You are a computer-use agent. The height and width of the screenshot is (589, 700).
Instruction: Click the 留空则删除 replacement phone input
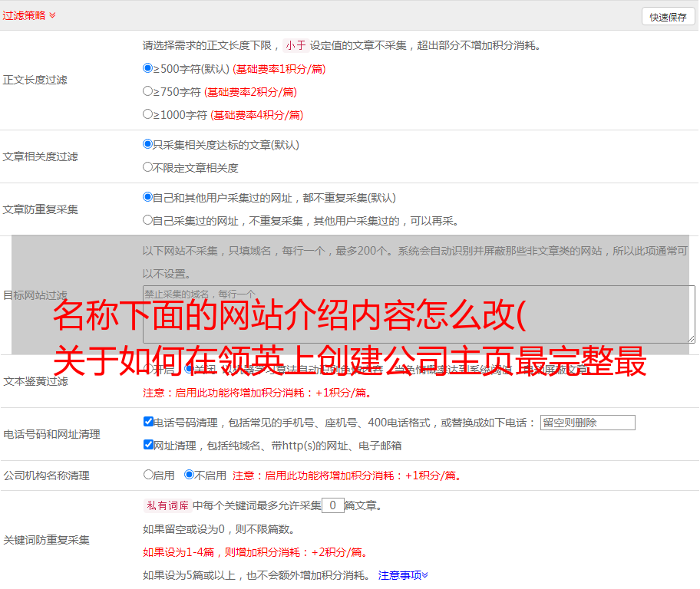pyautogui.click(x=587, y=423)
